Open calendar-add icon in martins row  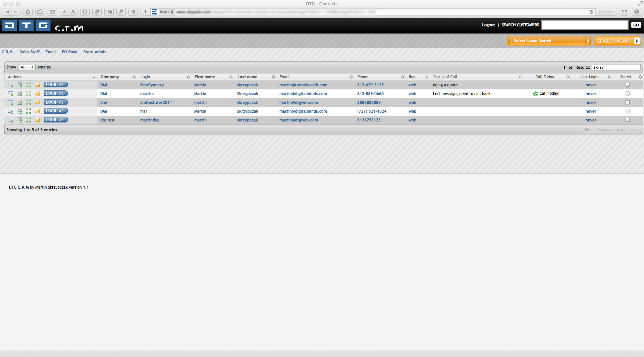[x=19, y=94]
